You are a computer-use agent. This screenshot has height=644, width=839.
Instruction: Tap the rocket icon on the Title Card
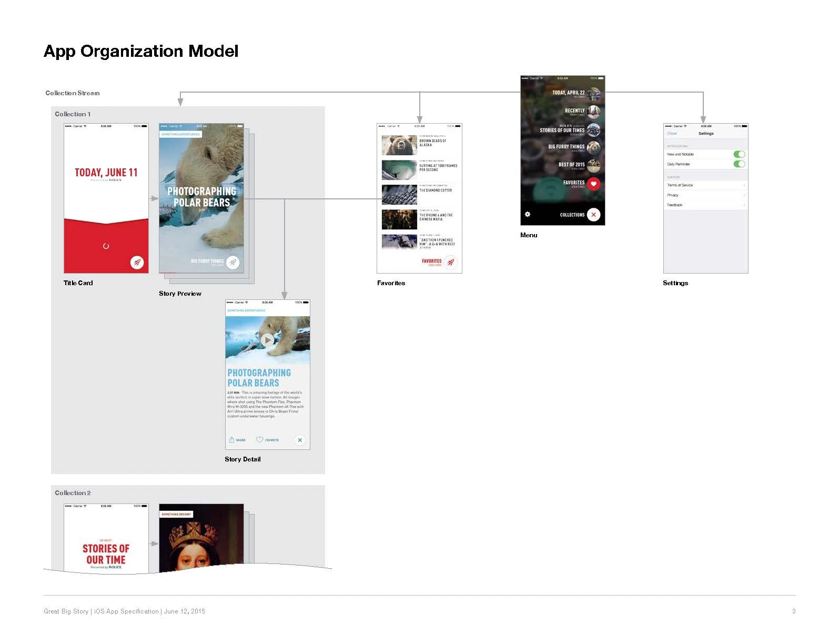tap(137, 262)
